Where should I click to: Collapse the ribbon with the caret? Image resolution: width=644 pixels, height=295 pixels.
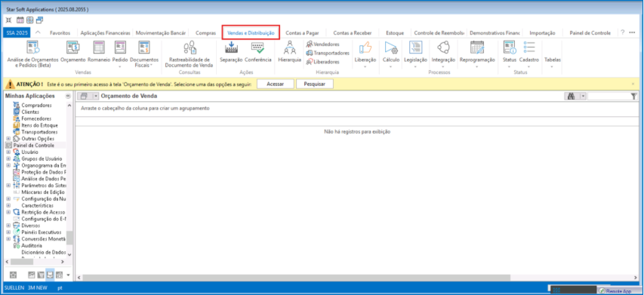coord(38,32)
